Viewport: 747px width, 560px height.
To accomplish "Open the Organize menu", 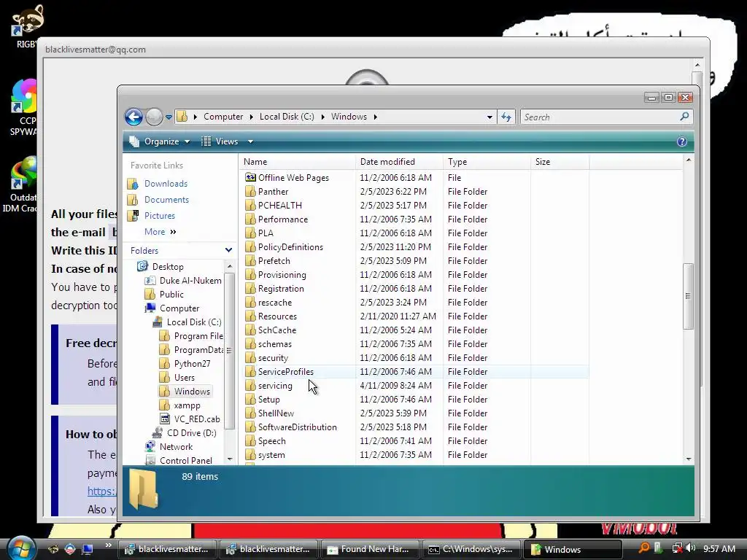I will tap(160, 141).
